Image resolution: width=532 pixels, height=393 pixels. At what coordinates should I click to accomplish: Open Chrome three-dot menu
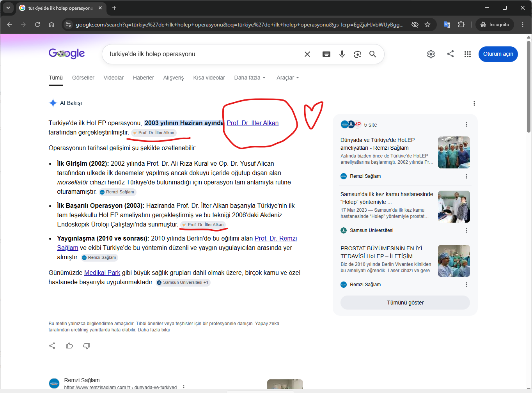coord(523,25)
